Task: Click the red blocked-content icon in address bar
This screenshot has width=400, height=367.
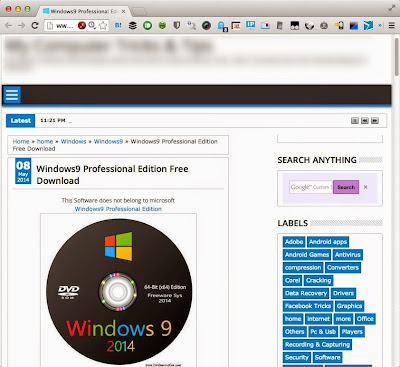Action: 82,25
